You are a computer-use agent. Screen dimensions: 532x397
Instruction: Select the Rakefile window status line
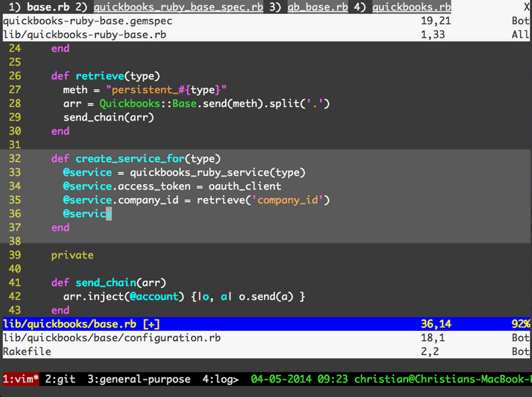click(x=266, y=352)
